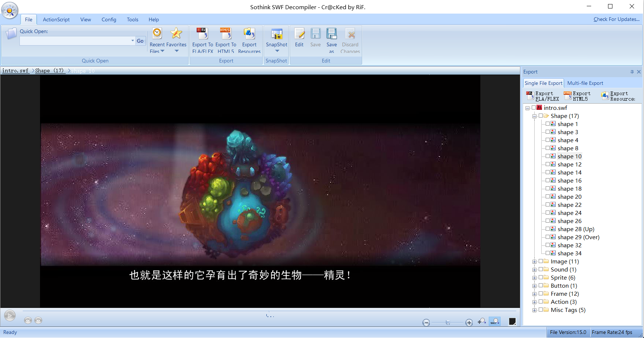
Task: Open the File ribbon tab
Action: click(x=29, y=19)
